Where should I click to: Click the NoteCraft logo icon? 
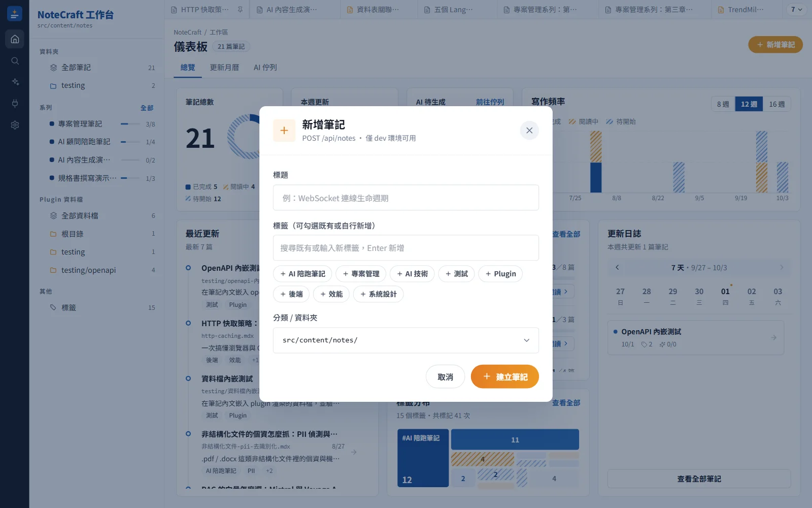(x=15, y=14)
